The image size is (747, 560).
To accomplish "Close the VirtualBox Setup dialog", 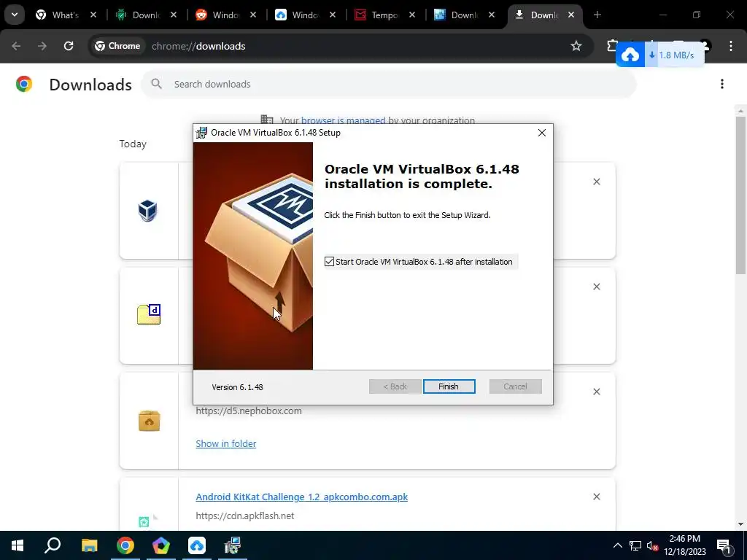I will pyautogui.click(x=542, y=133).
